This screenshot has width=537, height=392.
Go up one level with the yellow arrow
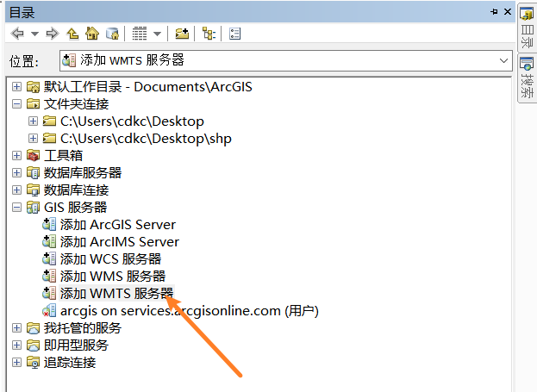click(72, 34)
